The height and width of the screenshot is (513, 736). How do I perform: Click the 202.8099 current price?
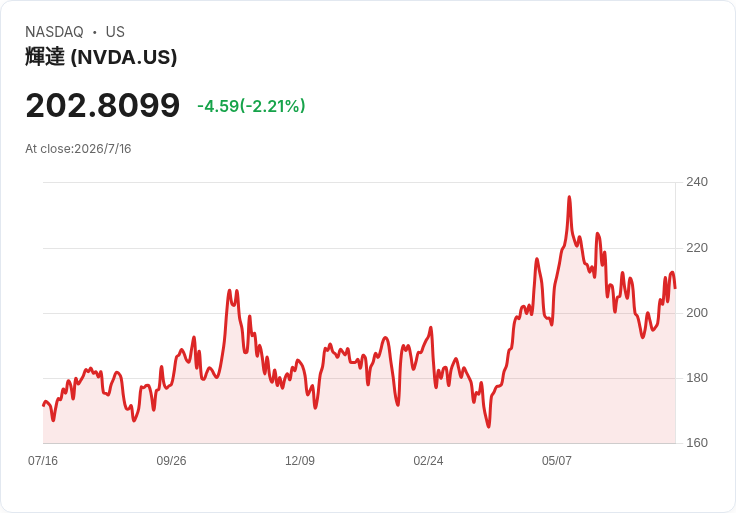coord(103,105)
